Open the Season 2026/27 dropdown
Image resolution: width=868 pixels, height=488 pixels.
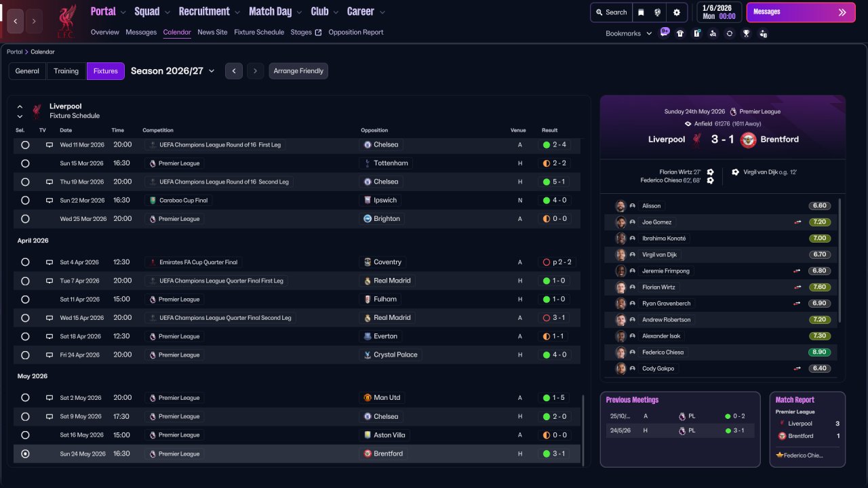coord(173,70)
